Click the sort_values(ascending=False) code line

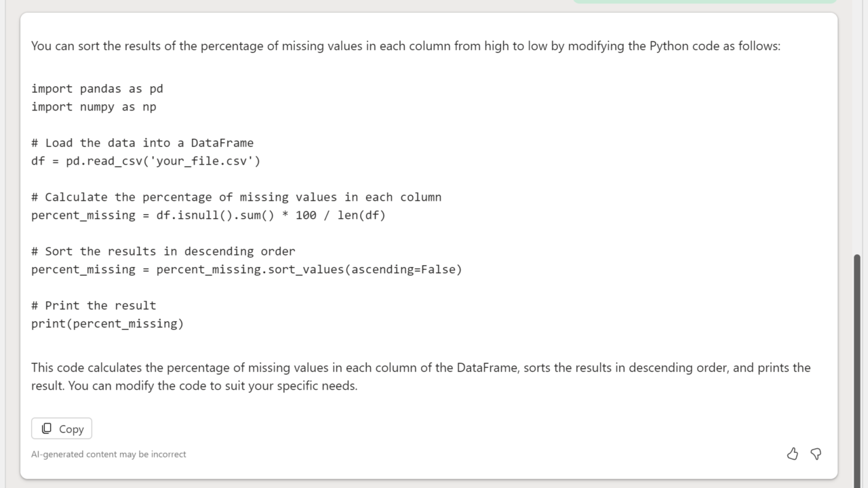tap(246, 270)
